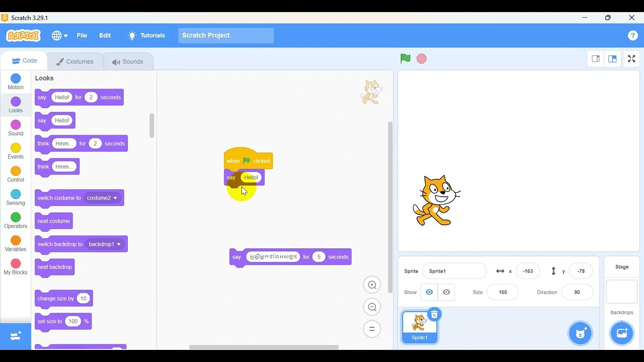Click seconds value 2 in 'think for seconds' block
The height and width of the screenshot is (362, 644).
pos(95,144)
